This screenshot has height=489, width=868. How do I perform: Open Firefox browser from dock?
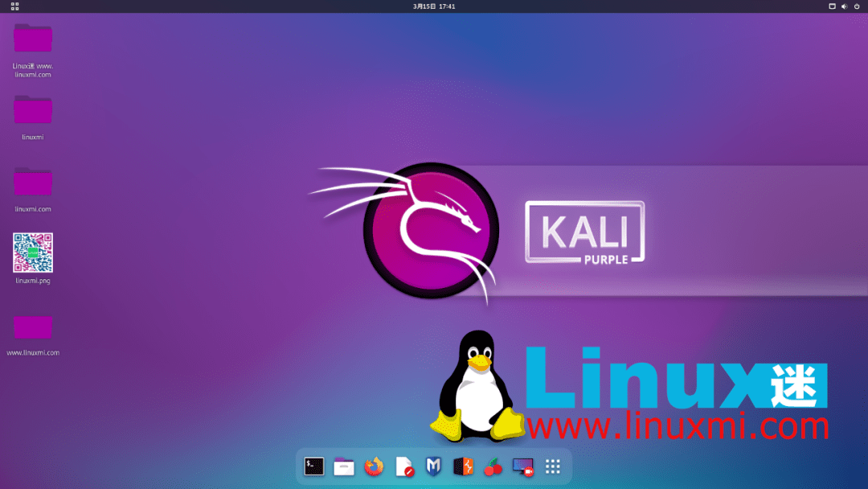(375, 466)
